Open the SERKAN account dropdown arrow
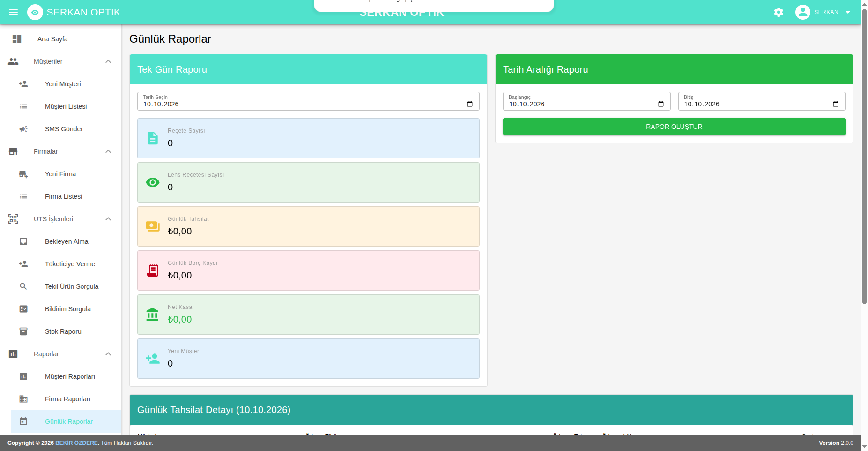This screenshot has height=451, width=868. tap(848, 12)
